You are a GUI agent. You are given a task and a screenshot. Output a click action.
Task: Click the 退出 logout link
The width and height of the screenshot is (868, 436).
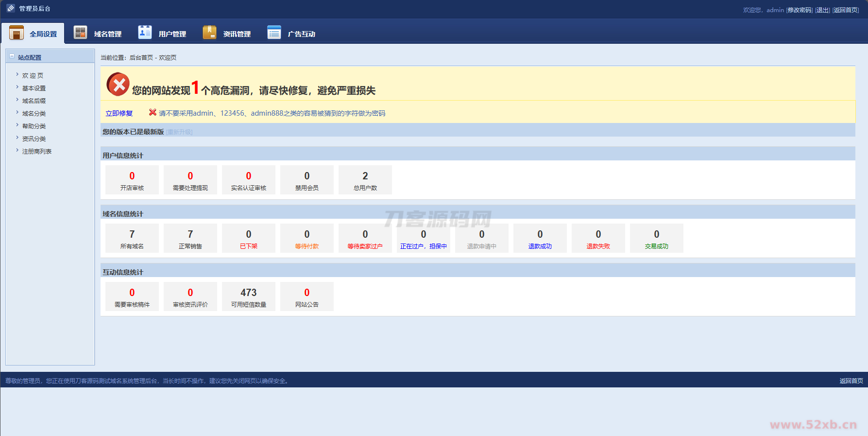click(x=822, y=10)
